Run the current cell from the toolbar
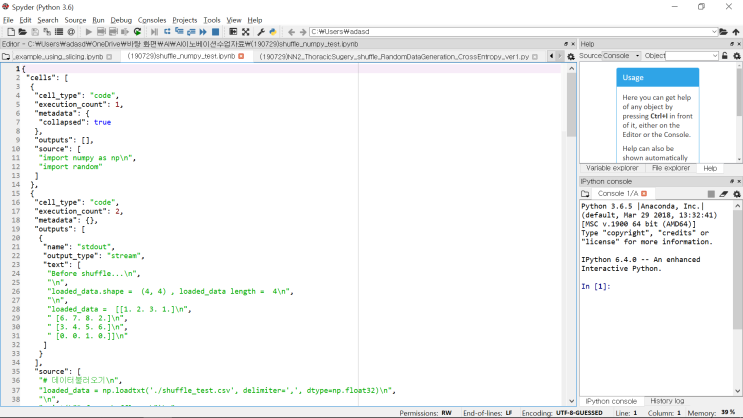 [101, 32]
